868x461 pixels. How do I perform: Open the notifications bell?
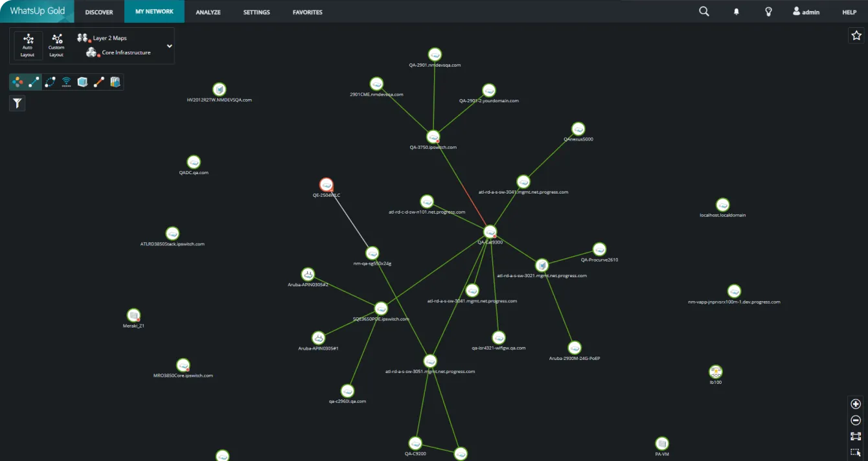pyautogui.click(x=737, y=12)
